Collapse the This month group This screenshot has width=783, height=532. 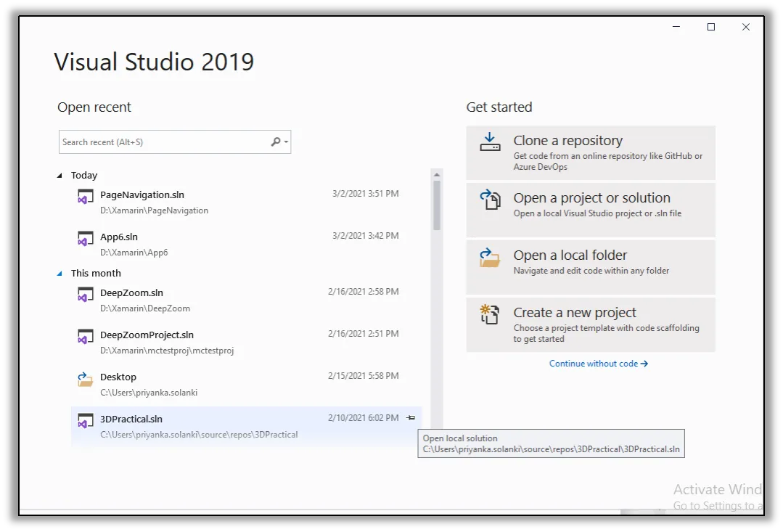coord(60,273)
